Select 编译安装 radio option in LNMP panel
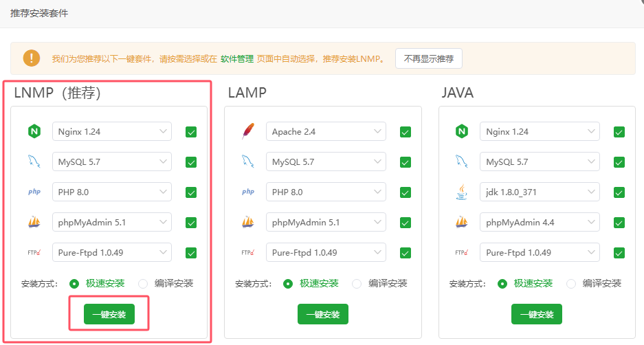 [143, 283]
